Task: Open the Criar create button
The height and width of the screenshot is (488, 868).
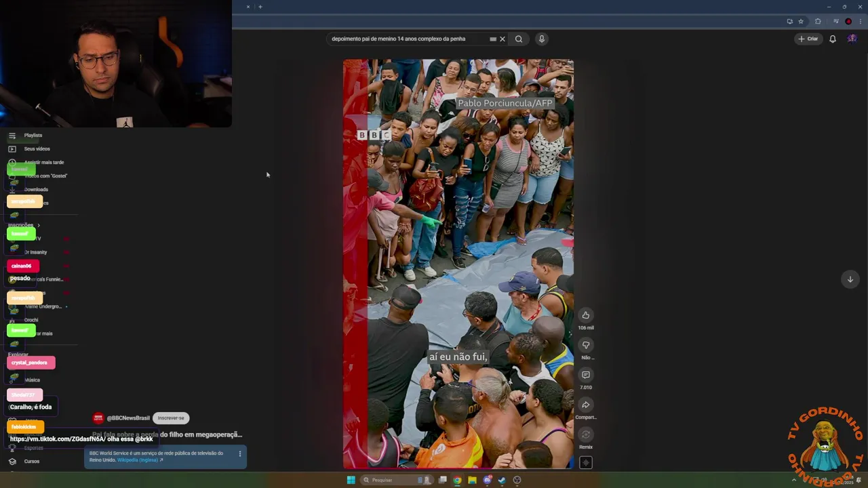Action: 808,39
